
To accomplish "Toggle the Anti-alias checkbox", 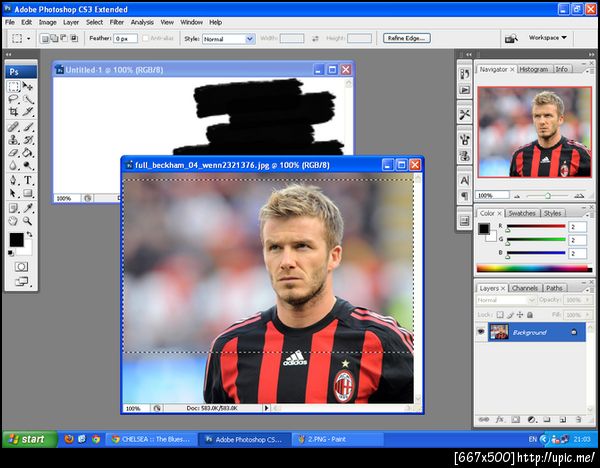I will pyautogui.click(x=145, y=38).
